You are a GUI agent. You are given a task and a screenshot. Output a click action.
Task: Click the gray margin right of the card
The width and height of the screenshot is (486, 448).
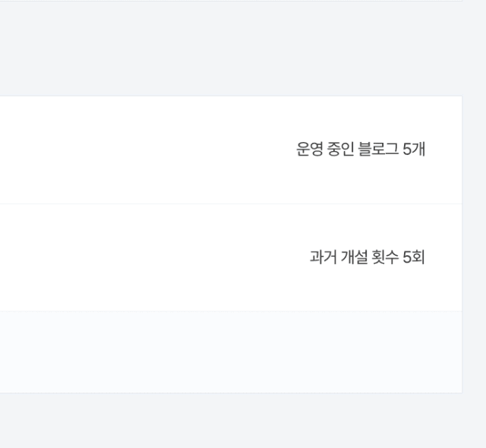pos(474,245)
